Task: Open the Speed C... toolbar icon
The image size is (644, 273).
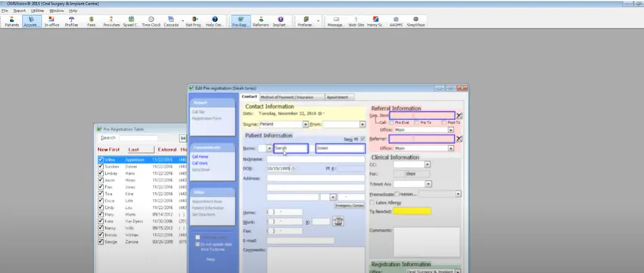Action: (132, 21)
